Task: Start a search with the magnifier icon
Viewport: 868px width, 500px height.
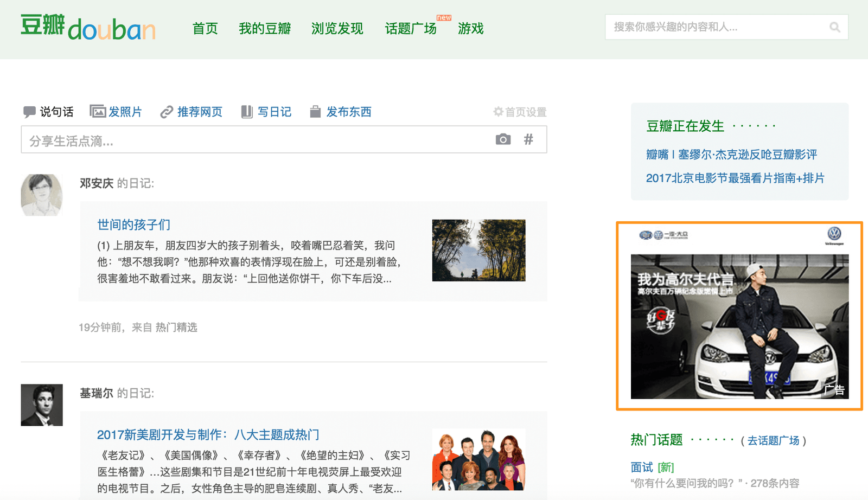Action: (835, 27)
